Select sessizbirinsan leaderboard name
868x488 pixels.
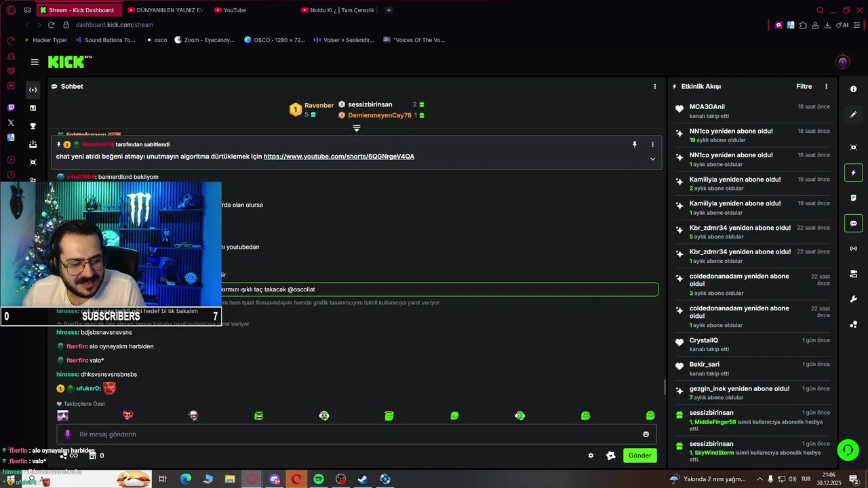pos(370,104)
